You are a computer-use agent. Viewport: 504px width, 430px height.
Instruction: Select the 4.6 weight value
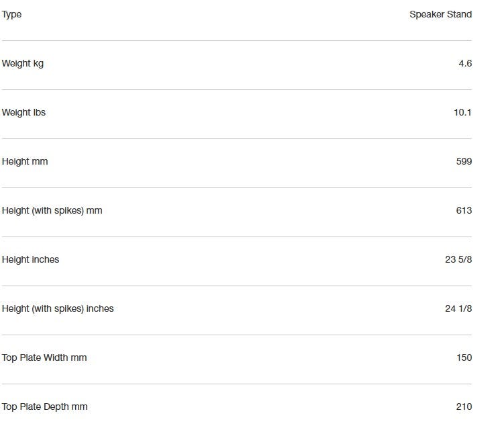[465, 63]
